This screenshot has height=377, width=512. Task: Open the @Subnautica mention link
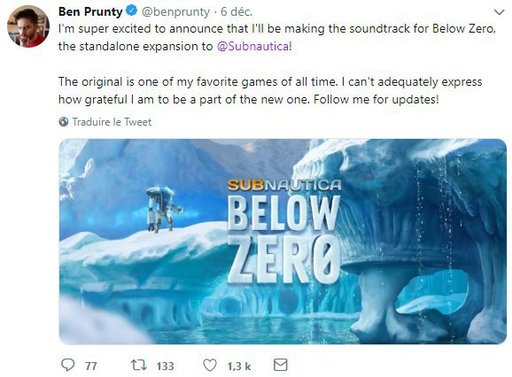pos(253,46)
